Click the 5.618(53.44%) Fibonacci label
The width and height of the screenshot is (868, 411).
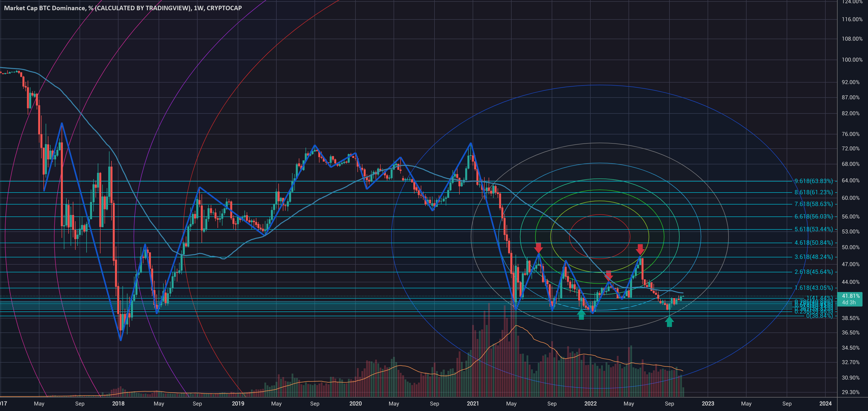coord(813,229)
